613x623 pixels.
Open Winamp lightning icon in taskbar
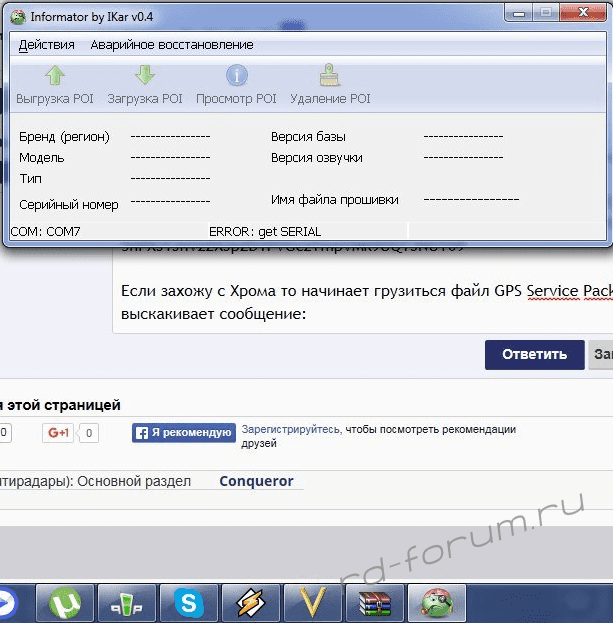[251, 603]
